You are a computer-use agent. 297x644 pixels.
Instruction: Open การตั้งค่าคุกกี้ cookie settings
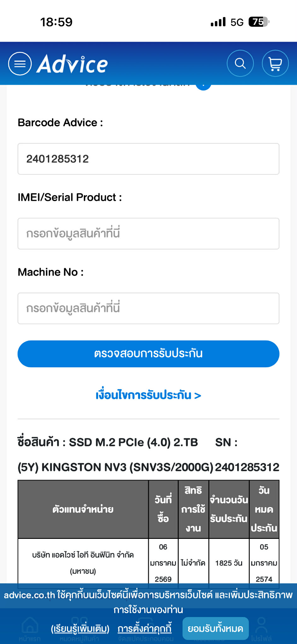pyautogui.click(x=145, y=629)
